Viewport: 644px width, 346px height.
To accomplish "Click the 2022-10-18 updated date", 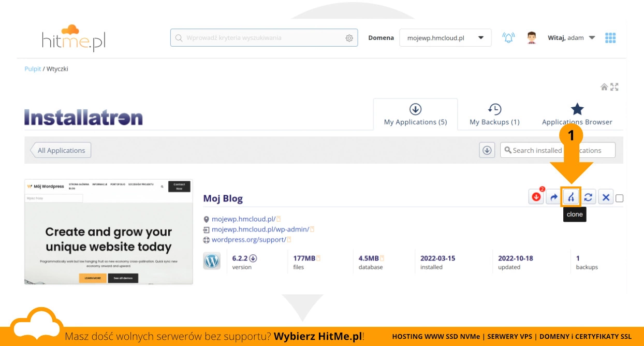I will click(x=516, y=258).
